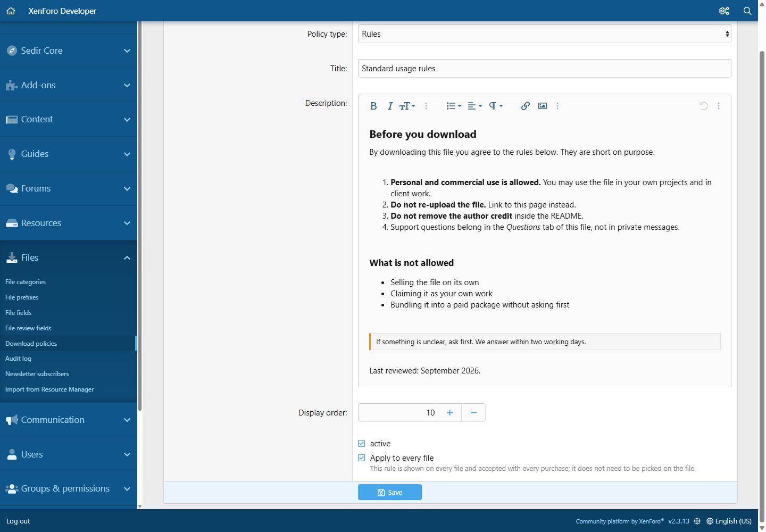The width and height of the screenshot is (766, 532).
Task: Open the text size options
Action: coord(407,106)
